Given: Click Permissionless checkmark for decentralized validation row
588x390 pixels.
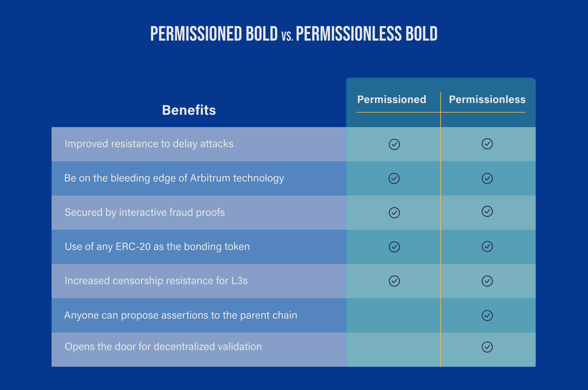Looking at the screenshot, I should [x=487, y=347].
